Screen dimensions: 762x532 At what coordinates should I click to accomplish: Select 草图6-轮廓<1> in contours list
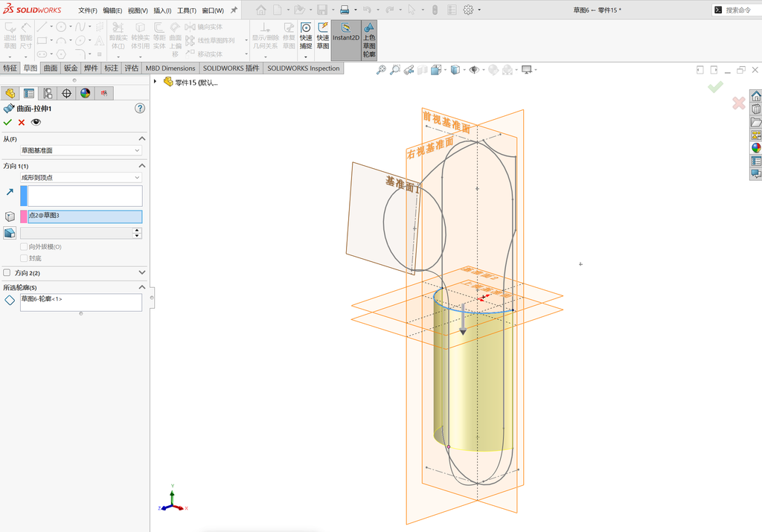point(42,299)
